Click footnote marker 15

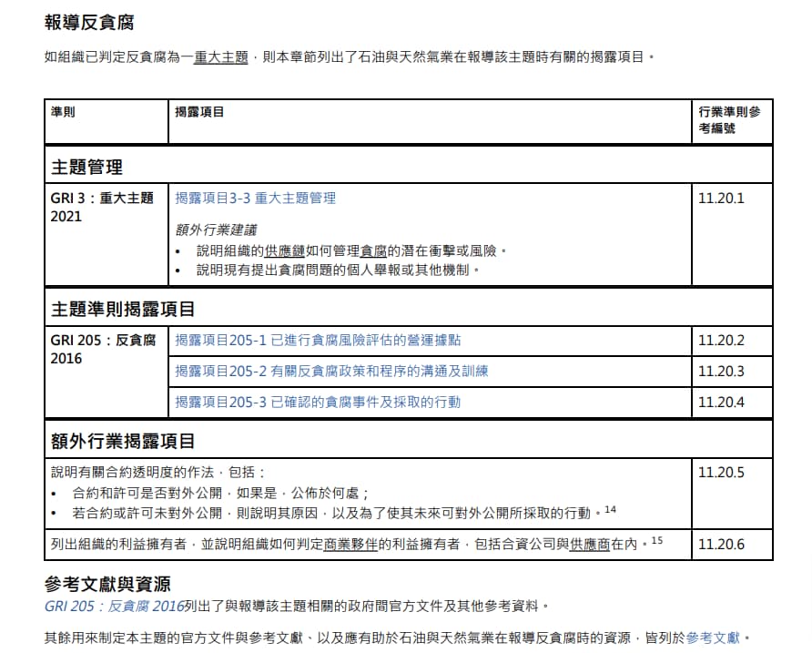(657, 541)
